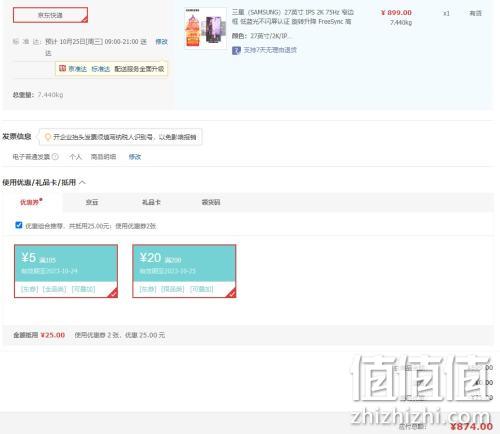Click the 总重量 7.440kg text

click(38, 95)
